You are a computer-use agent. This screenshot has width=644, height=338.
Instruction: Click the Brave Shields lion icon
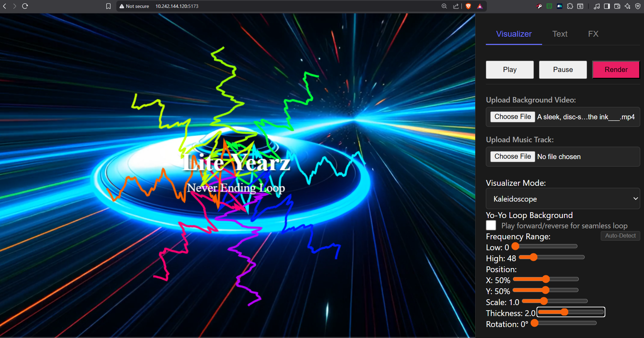(468, 6)
